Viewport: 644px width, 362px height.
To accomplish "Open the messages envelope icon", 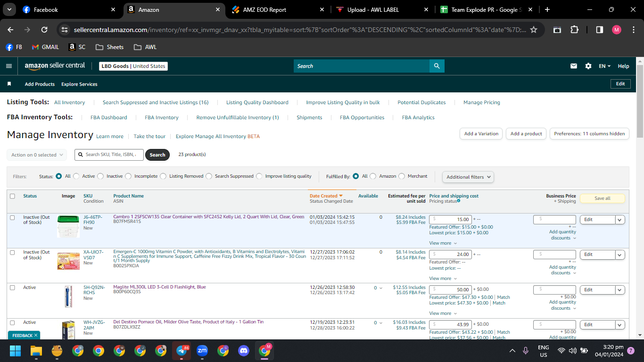I will coord(574,66).
